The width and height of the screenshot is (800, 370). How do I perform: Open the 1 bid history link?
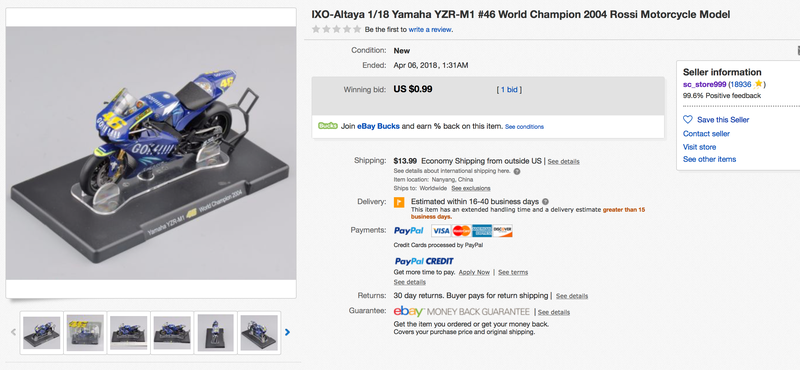(509, 90)
